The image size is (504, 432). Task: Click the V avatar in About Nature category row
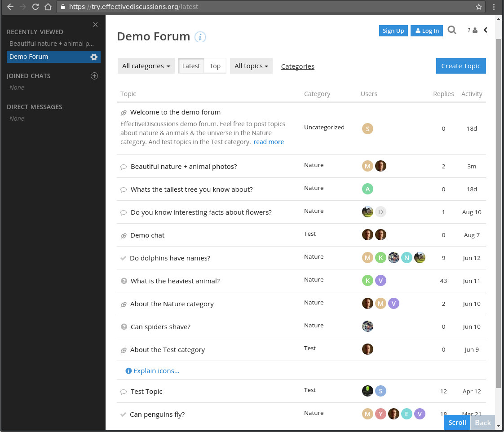(x=393, y=304)
